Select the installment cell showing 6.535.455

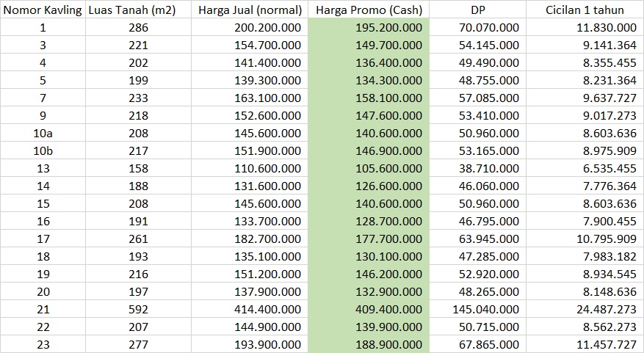[585, 169]
